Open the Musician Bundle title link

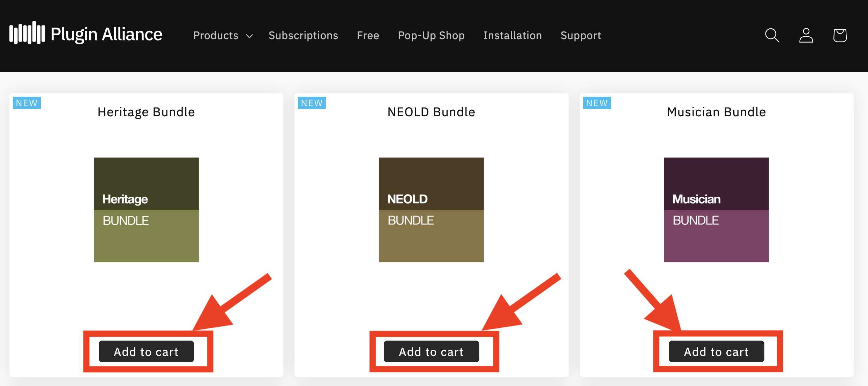pos(716,112)
